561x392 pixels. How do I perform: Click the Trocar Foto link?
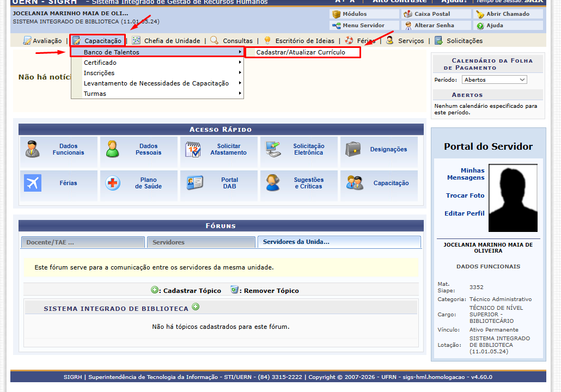pyautogui.click(x=465, y=195)
